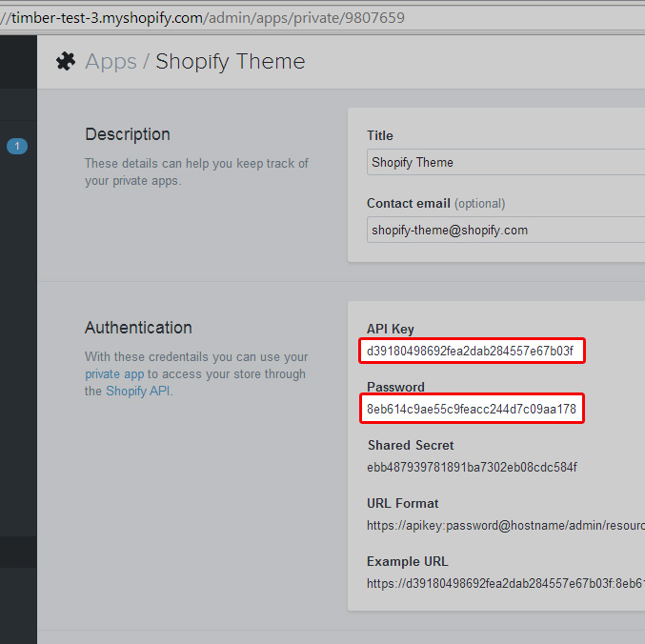Click the Password label
This screenshot has width=645, height=644.
395,387
